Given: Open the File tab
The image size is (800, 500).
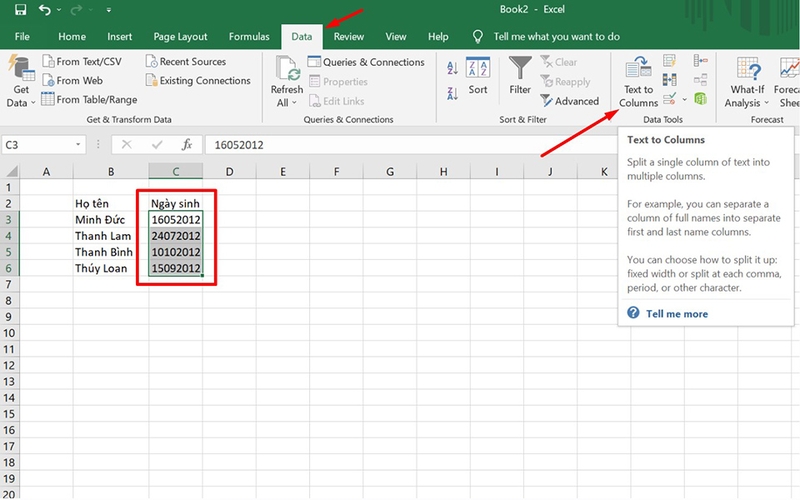Looking at the screenshot, I should click(x=22, y=37).
